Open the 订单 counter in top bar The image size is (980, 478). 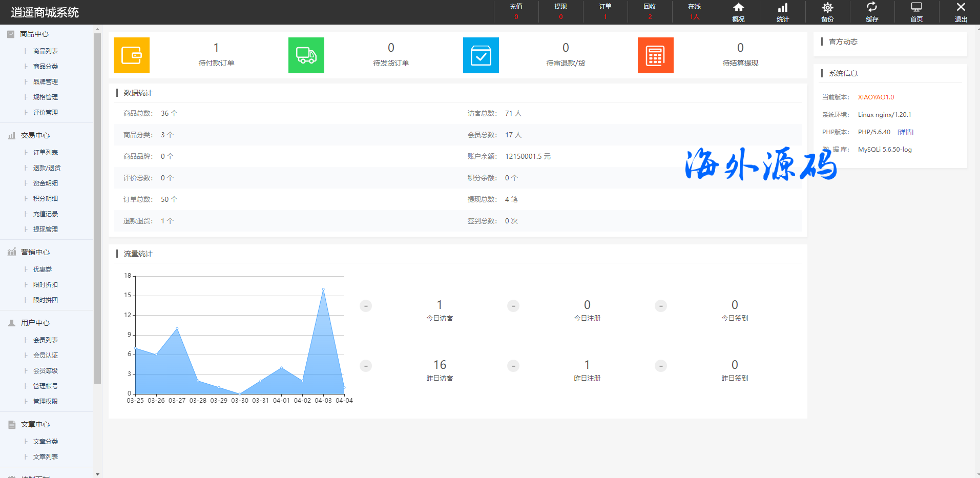point(605,11)
